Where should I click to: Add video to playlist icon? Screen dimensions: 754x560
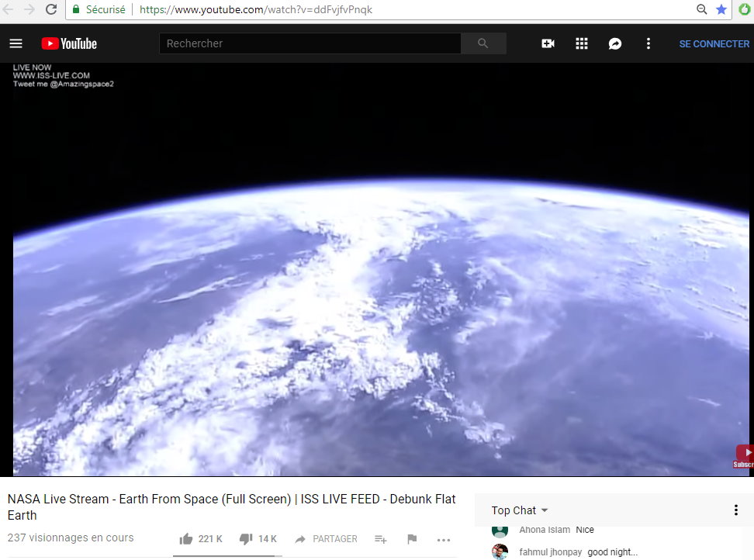point(381,539)
